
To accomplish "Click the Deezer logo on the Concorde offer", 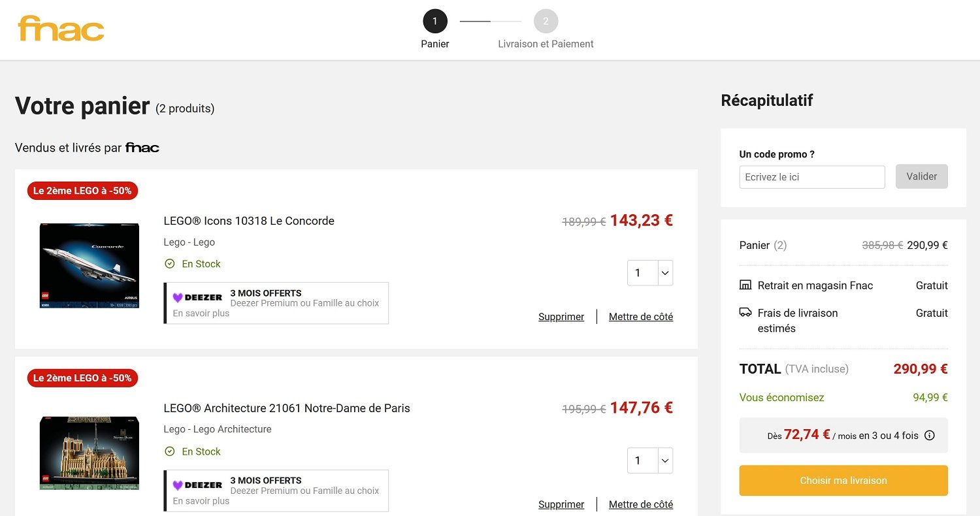I will point(197,297).
